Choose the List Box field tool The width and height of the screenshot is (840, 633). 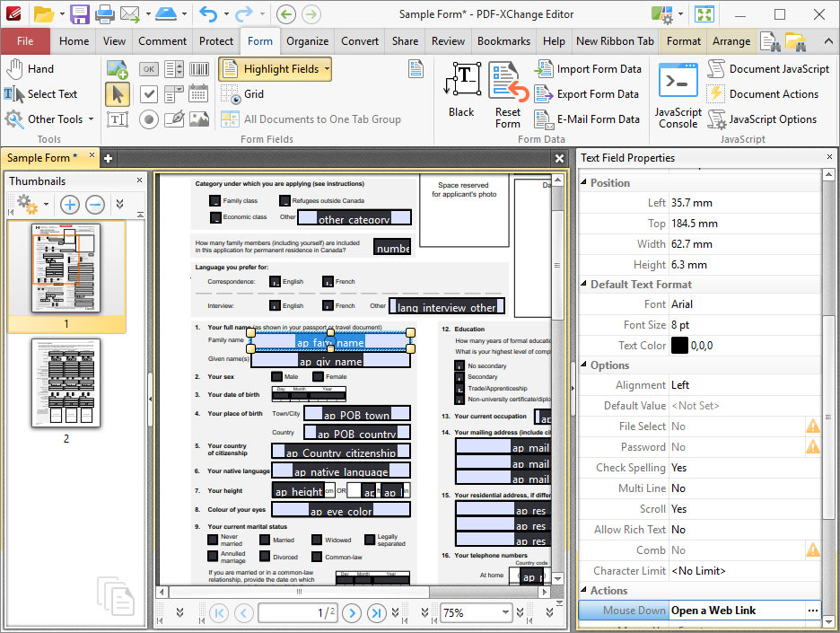[174, 69]
